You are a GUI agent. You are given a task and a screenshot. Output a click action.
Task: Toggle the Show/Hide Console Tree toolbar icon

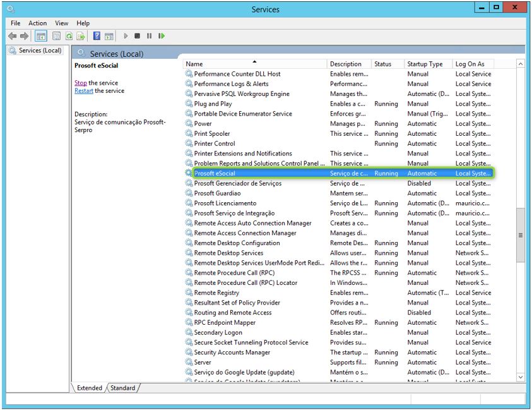(x=41, y=35)
